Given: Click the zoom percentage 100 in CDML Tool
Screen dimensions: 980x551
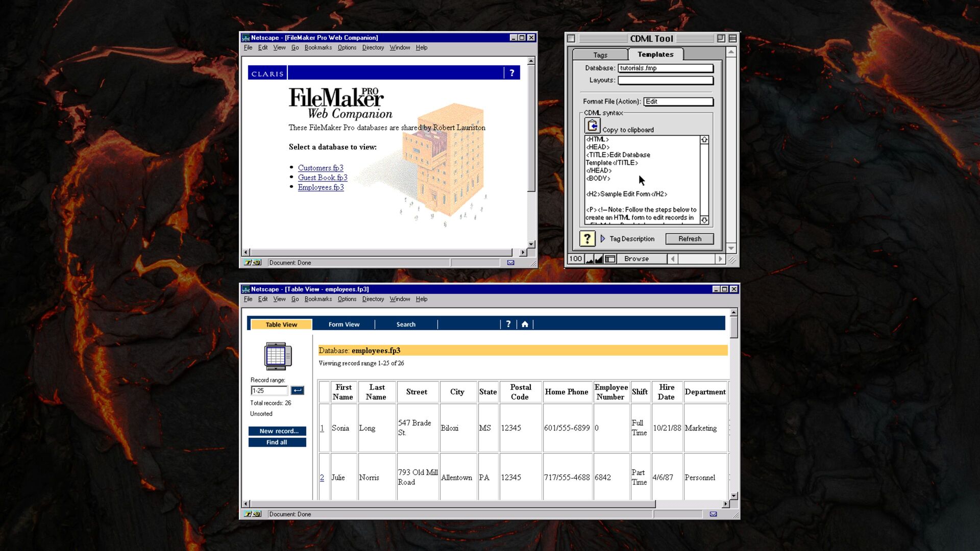Looking at the screenshot, I should point(576,259).
